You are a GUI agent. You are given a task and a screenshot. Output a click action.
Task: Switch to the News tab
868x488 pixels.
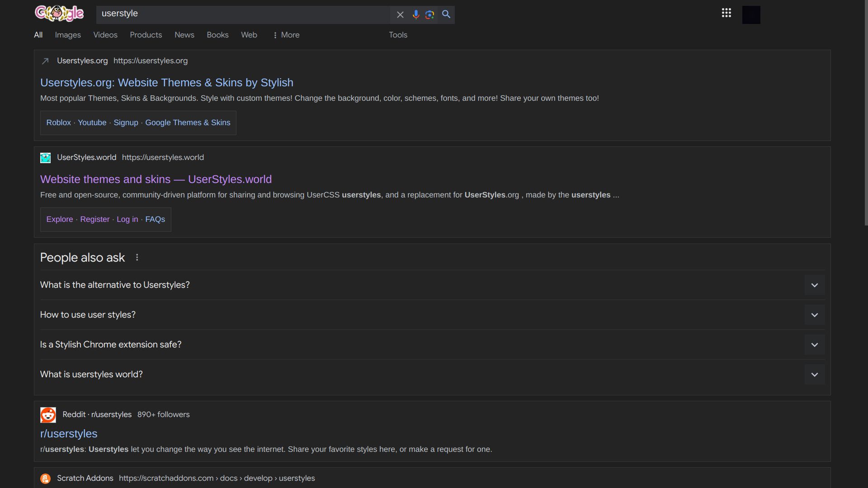pyautogui.click(x=184, y=35)
